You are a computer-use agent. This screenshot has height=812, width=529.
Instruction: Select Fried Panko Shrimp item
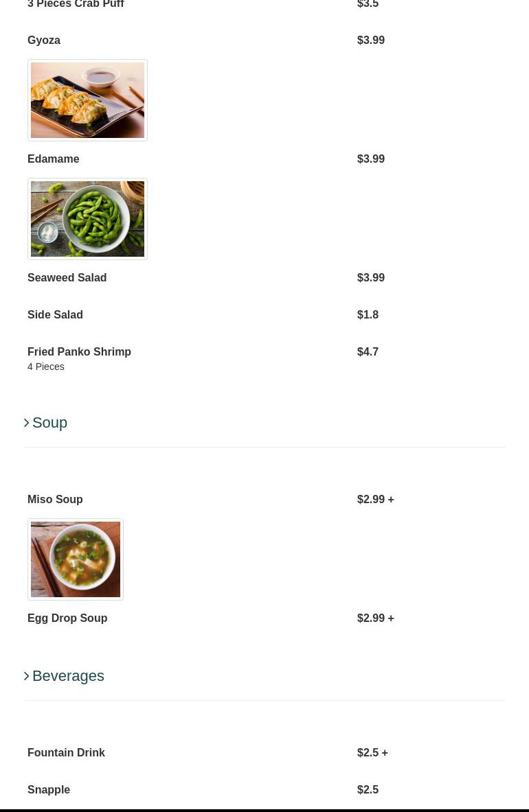coord(79,352)
